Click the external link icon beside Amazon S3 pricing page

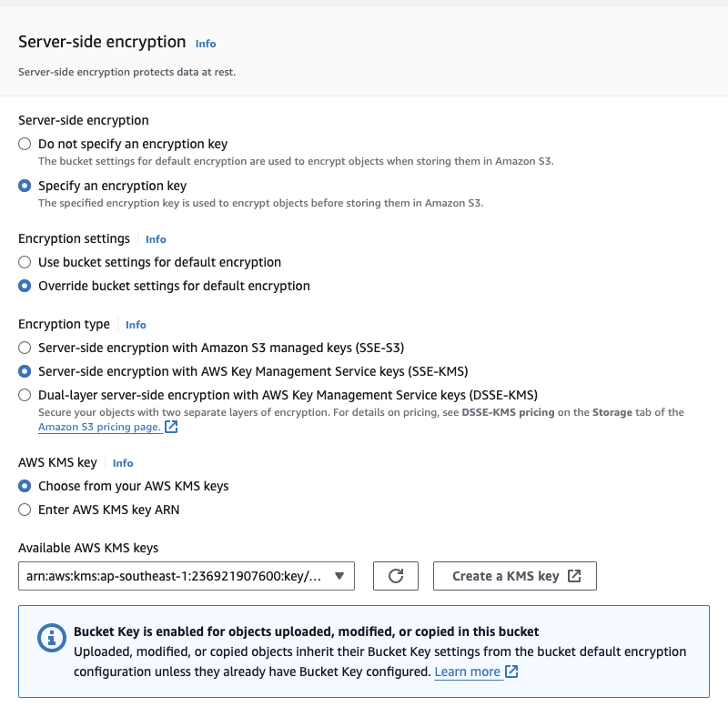pyautogui.click(x=170, y=427)
